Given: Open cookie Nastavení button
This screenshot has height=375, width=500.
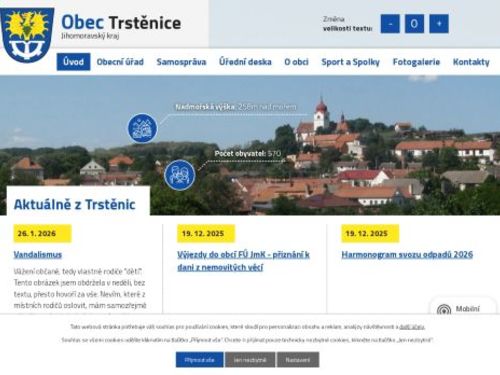Looking at the screenshot, I should click(298, 360).
